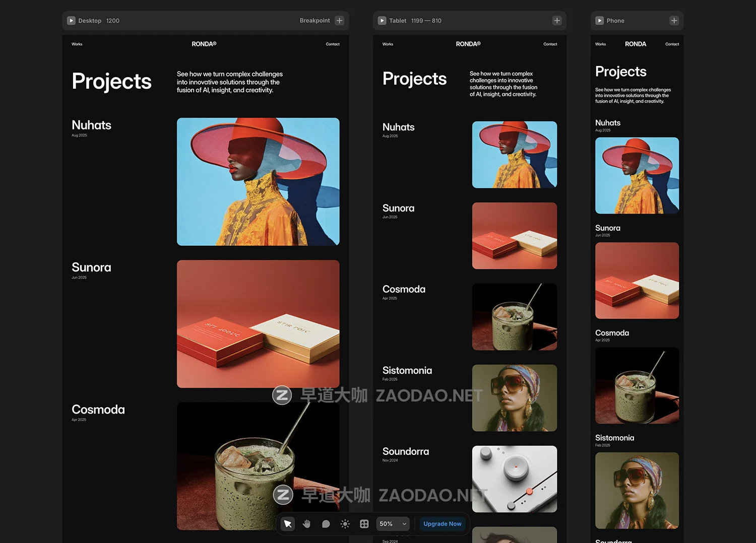Click RONDA logo in Phone frame
The width and height of the screenshot is (756, 543).
tap(636, 44)
